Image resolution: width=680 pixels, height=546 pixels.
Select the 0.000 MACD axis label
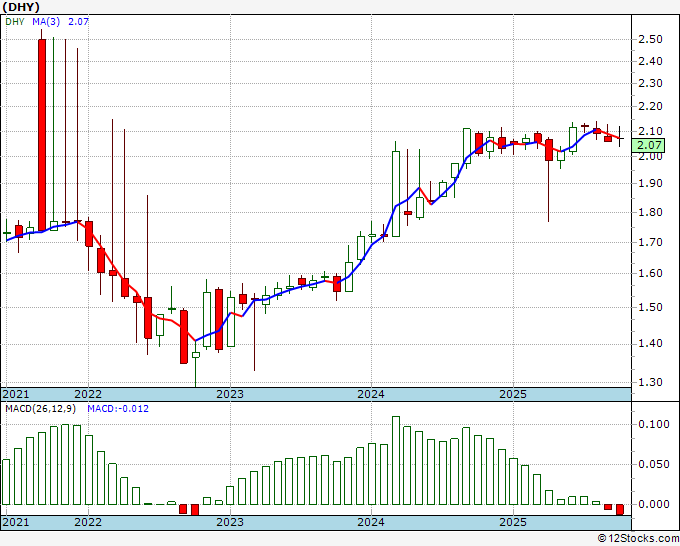point(652,504)
